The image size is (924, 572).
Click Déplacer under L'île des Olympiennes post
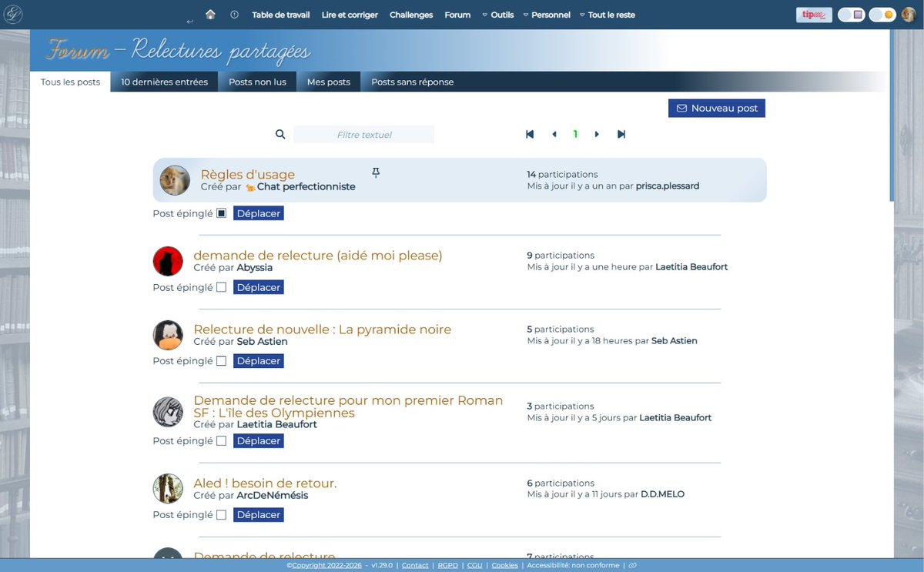click(x=259, y=441)
